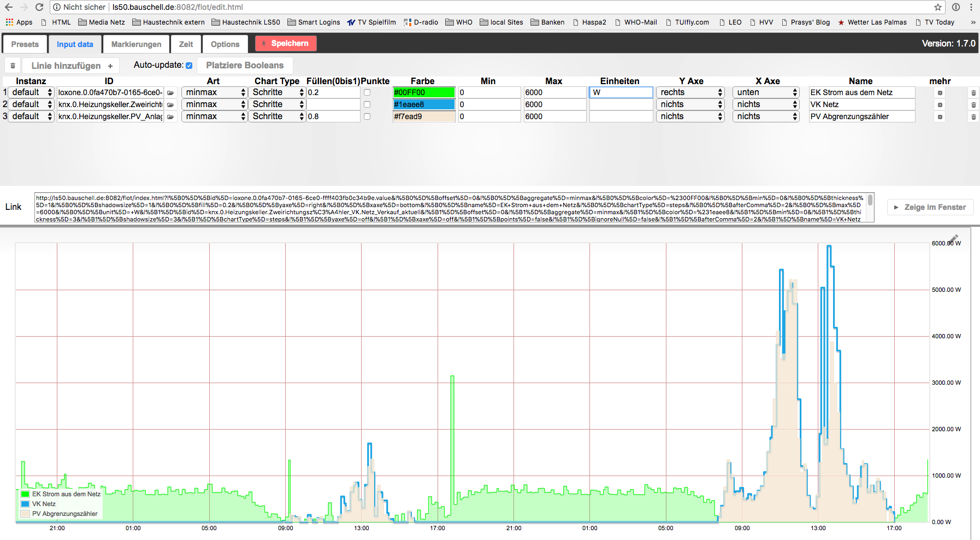980x540 pixels.
Task: Toggle the Auto-update checkbox
Action: (189, 66)
